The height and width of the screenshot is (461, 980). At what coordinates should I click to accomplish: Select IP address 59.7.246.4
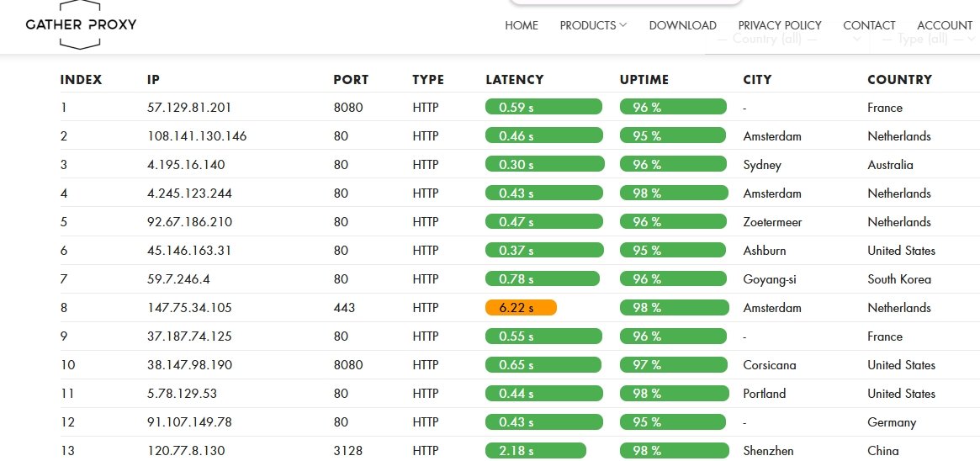tap(178, 279)
